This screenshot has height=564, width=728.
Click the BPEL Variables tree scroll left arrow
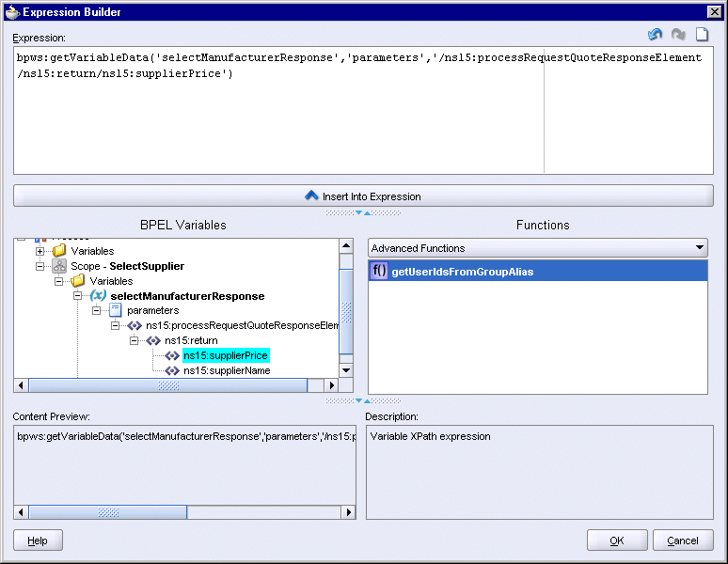pyautogui.click(x=21, y=385)
